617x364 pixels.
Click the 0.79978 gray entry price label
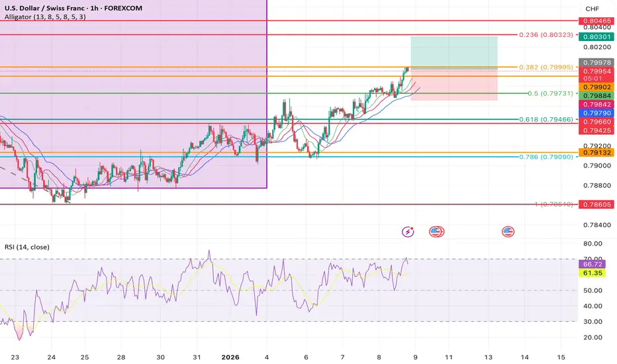click(596, 63)
